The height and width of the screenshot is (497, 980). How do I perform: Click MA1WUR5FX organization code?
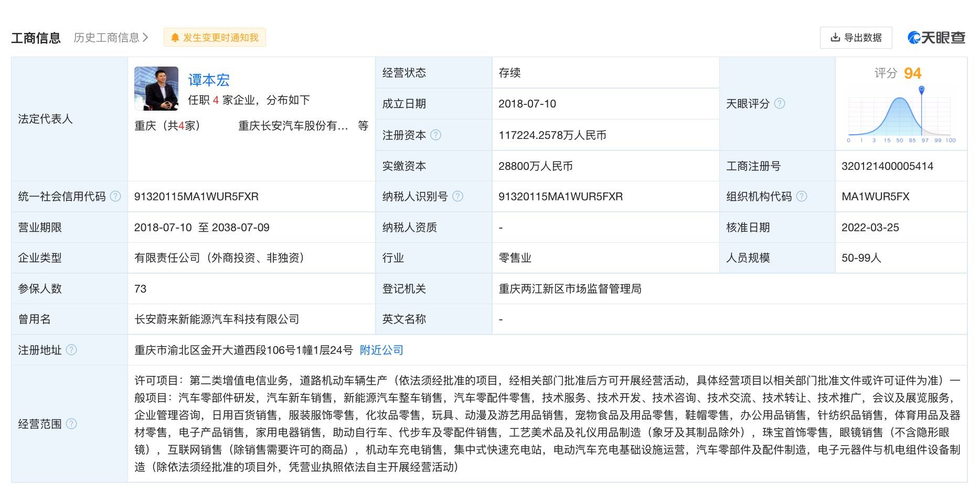[876, 197]
